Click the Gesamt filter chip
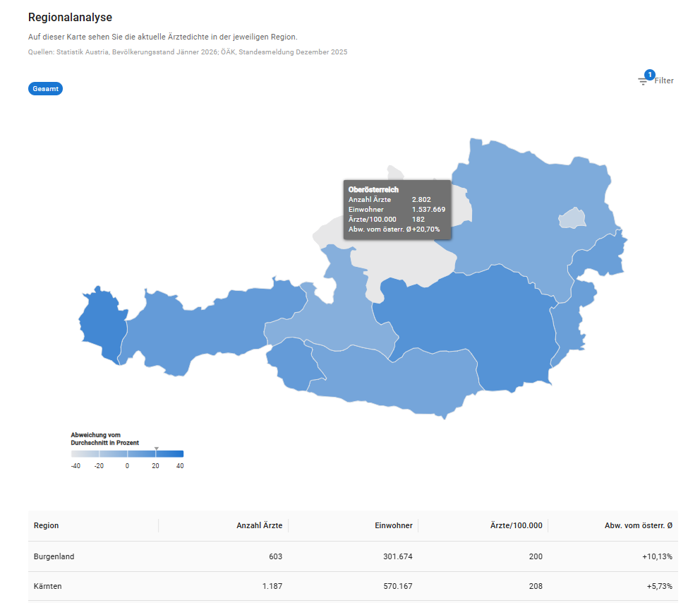Screen dimensions: 700x603 pos(46,89)
